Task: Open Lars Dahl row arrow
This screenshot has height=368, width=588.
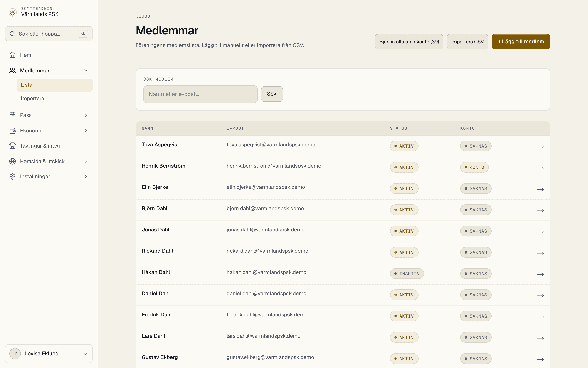Action: click(540, 338)
